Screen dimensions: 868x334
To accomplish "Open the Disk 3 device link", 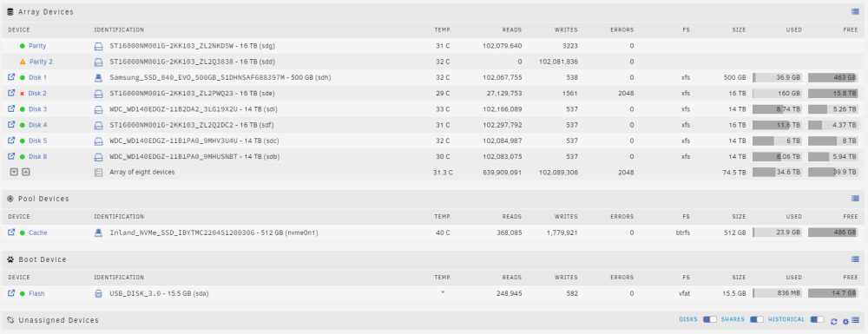I will point(37,109).
